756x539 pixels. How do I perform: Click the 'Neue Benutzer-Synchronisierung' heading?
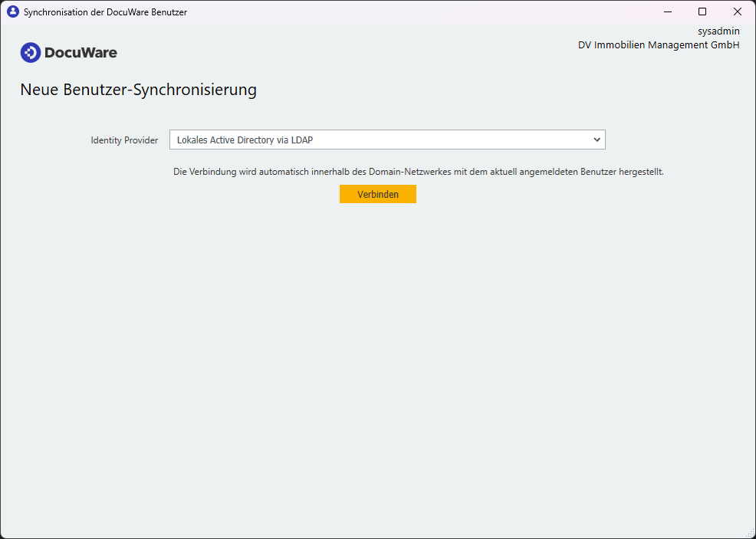click(x=138, y=90)
